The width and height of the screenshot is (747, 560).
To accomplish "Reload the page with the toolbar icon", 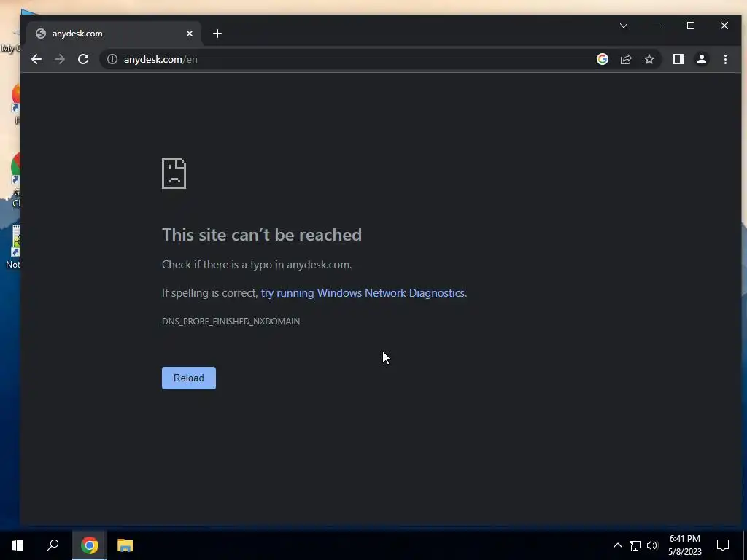I will pos(83,59).
